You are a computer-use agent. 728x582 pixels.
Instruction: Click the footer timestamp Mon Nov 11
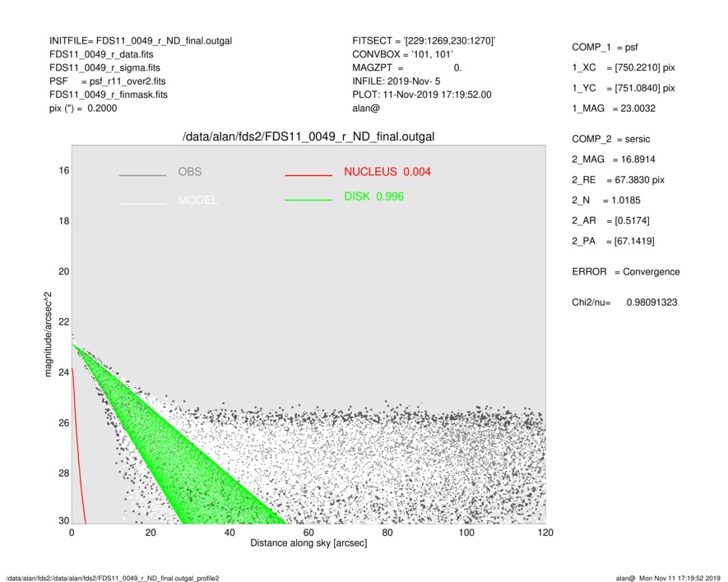click(668, 578)
